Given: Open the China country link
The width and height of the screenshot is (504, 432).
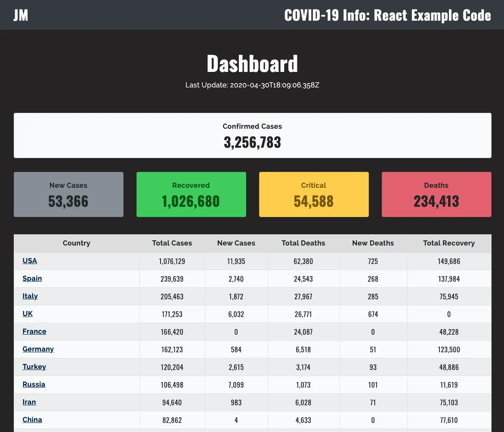Looking at the screenshot, I should [x=32, y=420].
